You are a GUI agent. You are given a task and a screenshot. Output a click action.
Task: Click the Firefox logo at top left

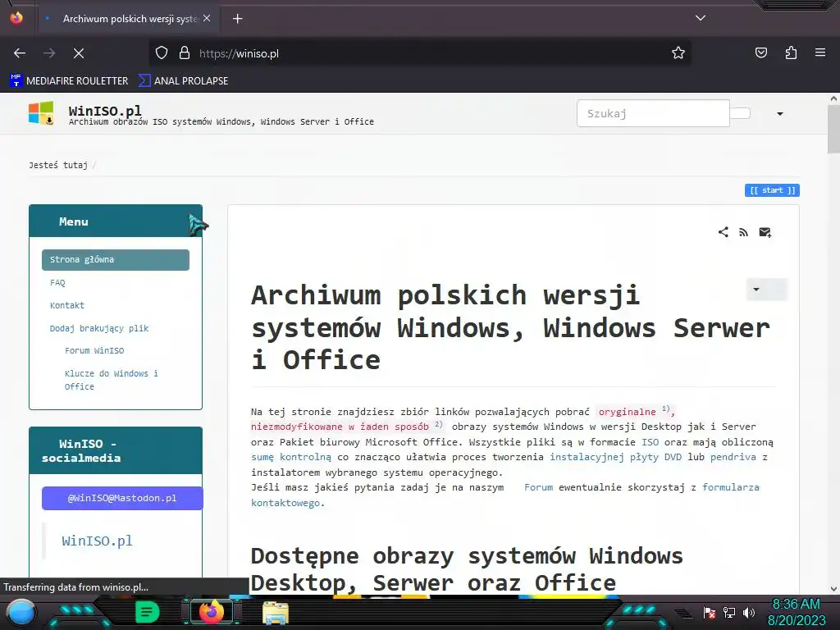[x=16, y=18]
